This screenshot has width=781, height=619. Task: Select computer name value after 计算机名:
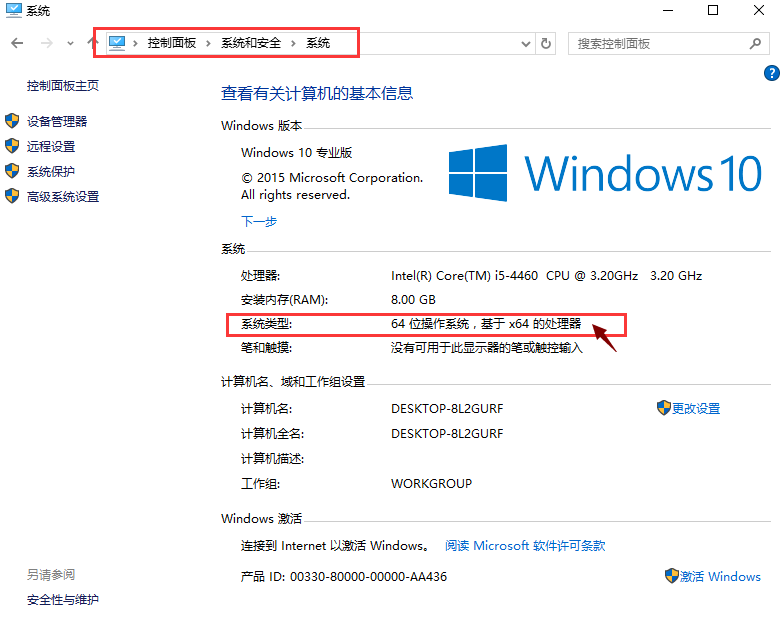(x=447, y=409)
